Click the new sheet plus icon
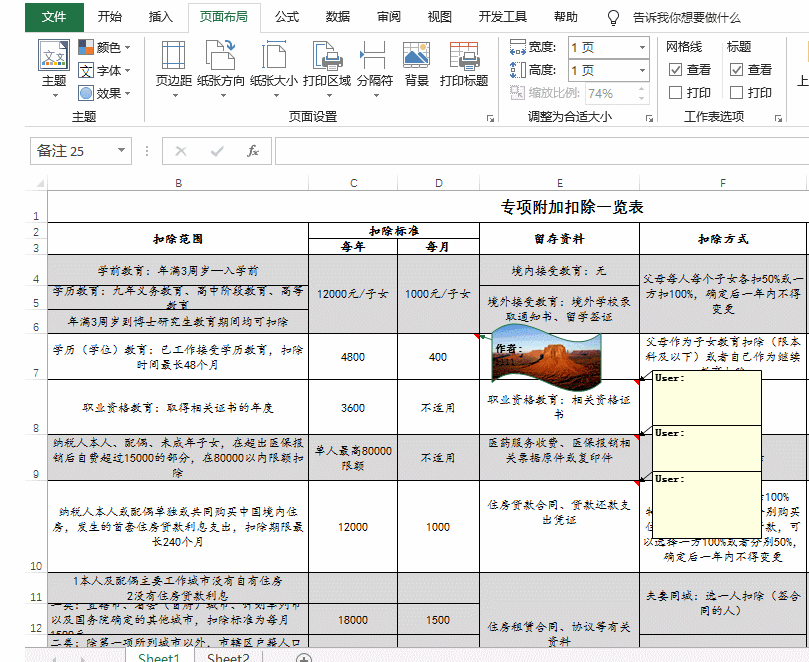 [304, 658]
